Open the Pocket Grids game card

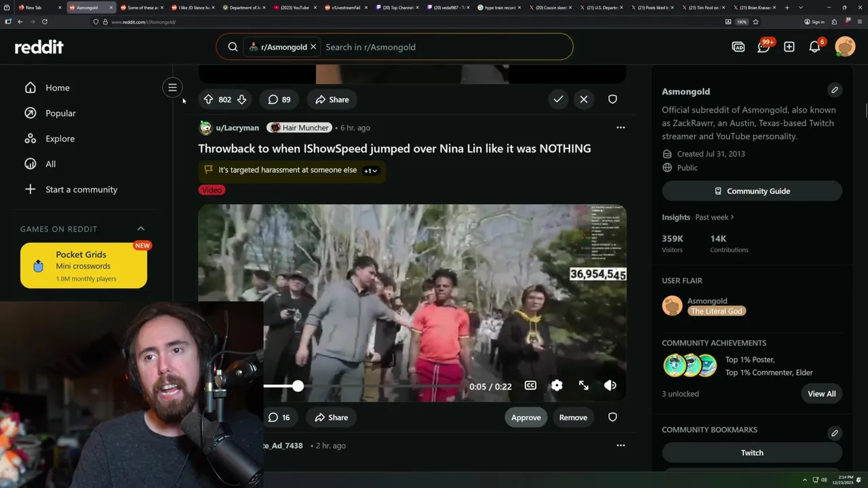coord(83,266)
